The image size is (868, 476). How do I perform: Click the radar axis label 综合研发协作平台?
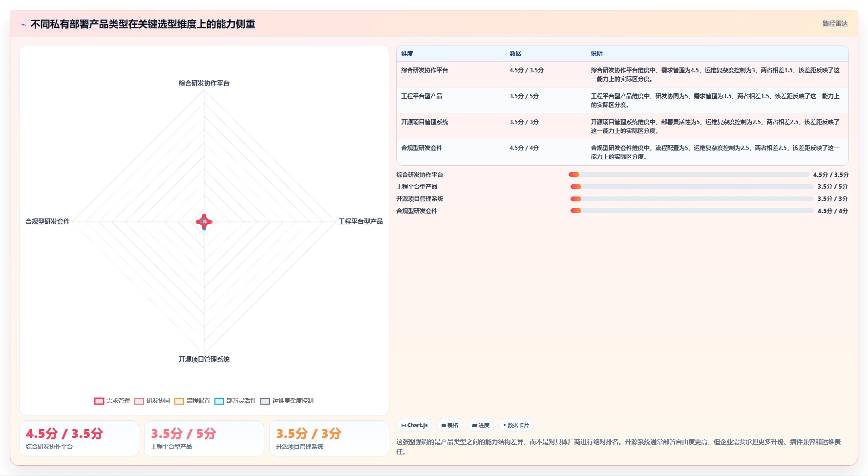click(204, 83)
